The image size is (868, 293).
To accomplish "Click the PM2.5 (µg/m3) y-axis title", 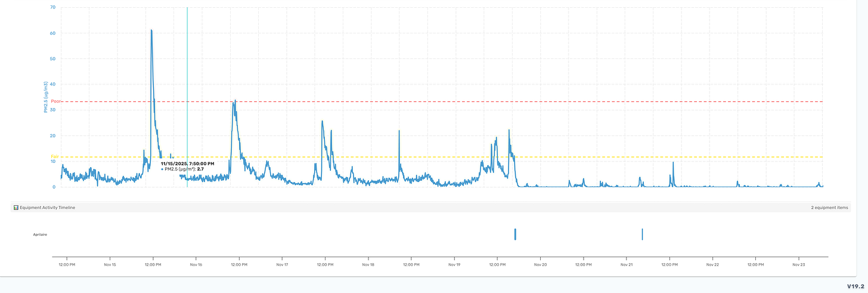I will tap(46, 97).
